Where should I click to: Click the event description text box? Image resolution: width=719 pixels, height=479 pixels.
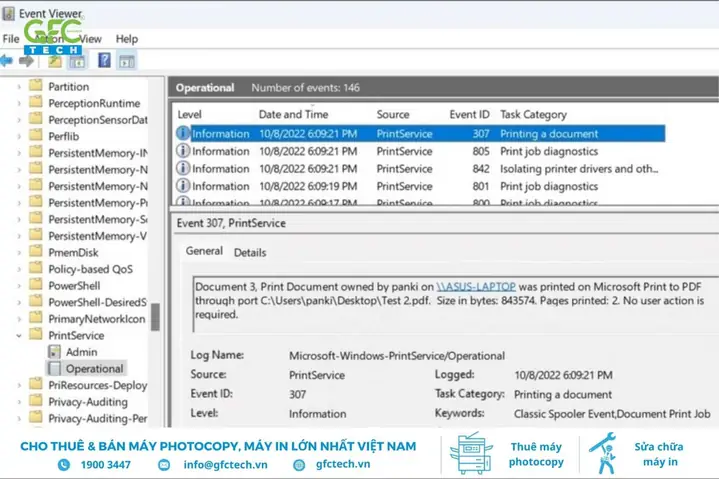coord(455,303)
